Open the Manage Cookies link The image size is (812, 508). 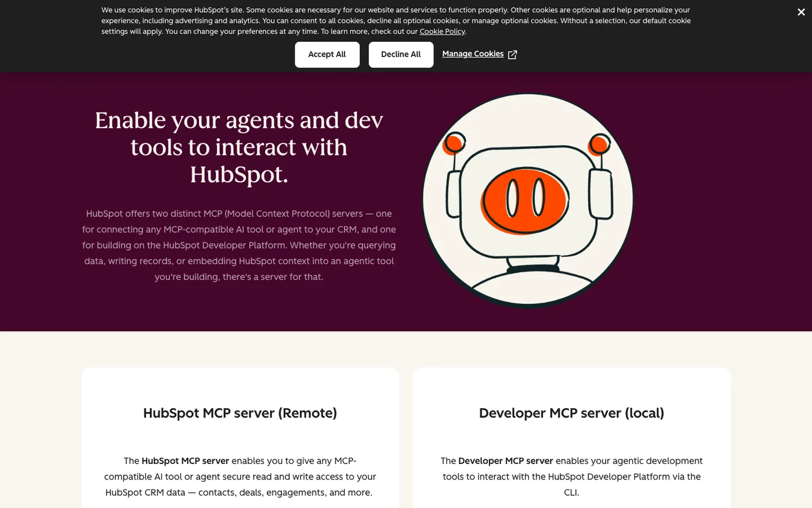(x=473, y=54)
